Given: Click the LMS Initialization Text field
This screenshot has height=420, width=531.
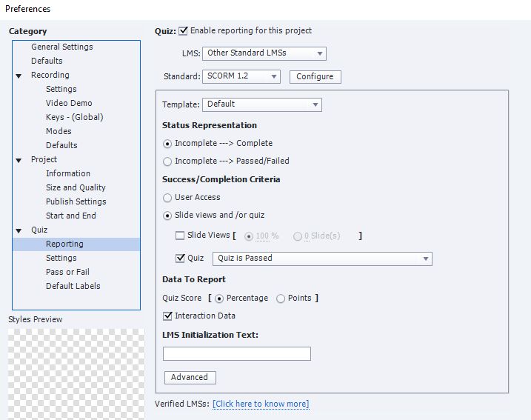Looking at the screenshot, I should tap(236, 354).
